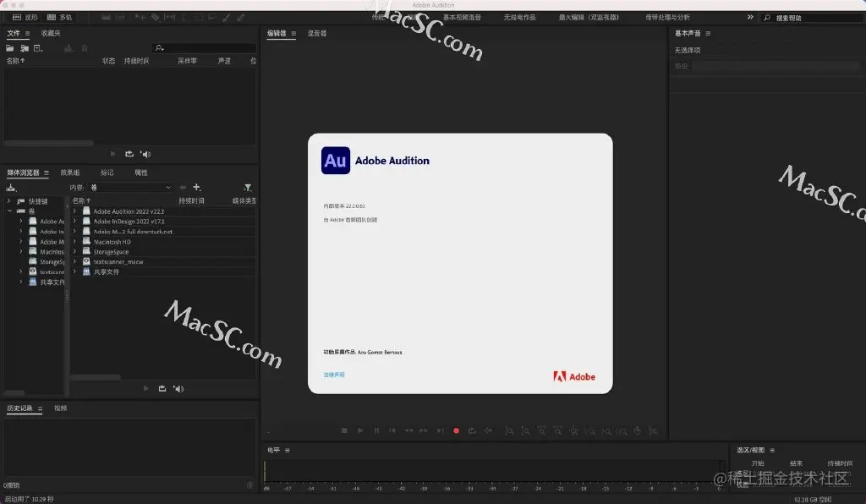Expand the 快捷键 tree node
The width and height of the screenshot is (866, 504).
point(8,201)
